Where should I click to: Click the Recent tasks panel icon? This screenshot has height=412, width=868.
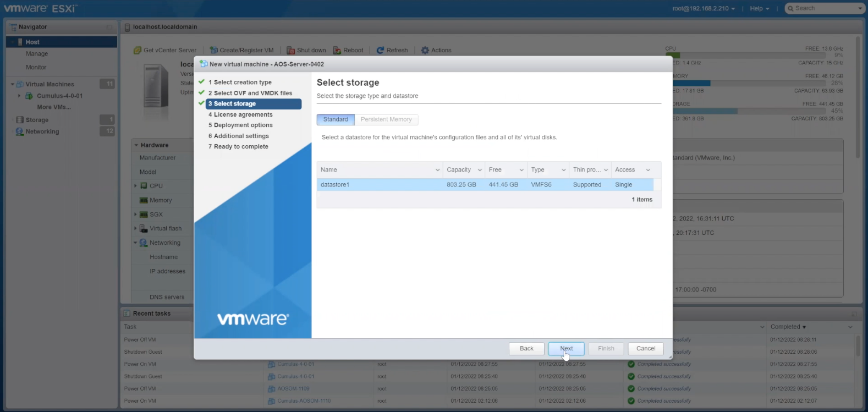tap(127, 314)
